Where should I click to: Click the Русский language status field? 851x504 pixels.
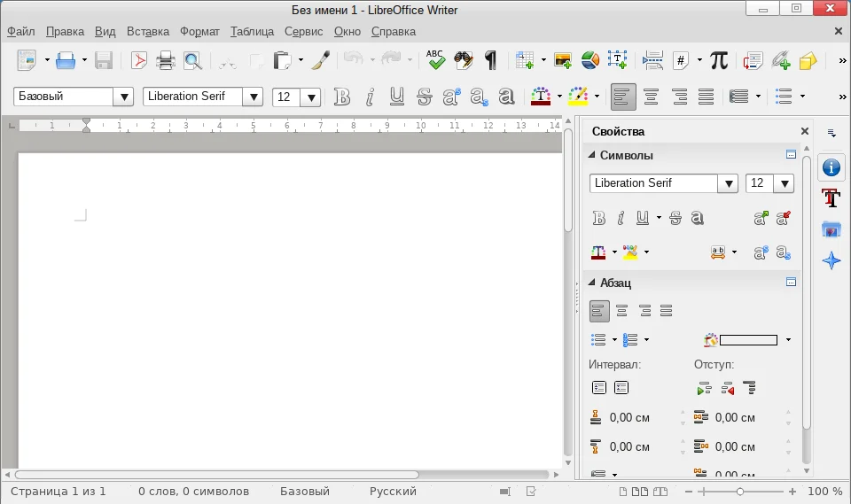tap(393, 491)
